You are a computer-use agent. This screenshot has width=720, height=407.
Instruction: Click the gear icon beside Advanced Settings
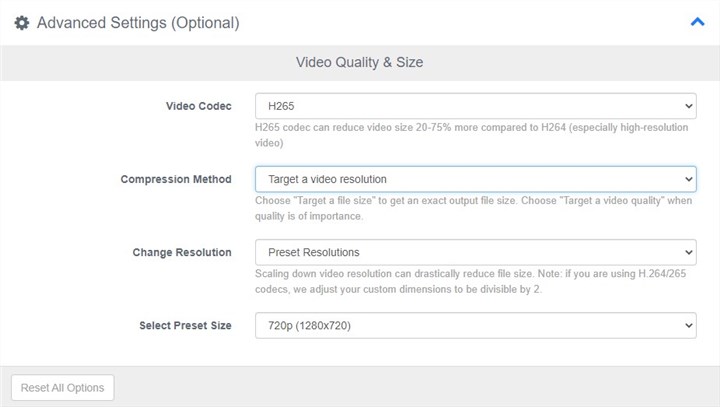coord(21,22)
